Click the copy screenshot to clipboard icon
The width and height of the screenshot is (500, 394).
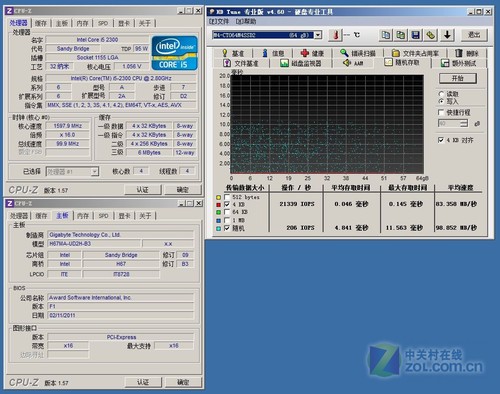point(401,35)
